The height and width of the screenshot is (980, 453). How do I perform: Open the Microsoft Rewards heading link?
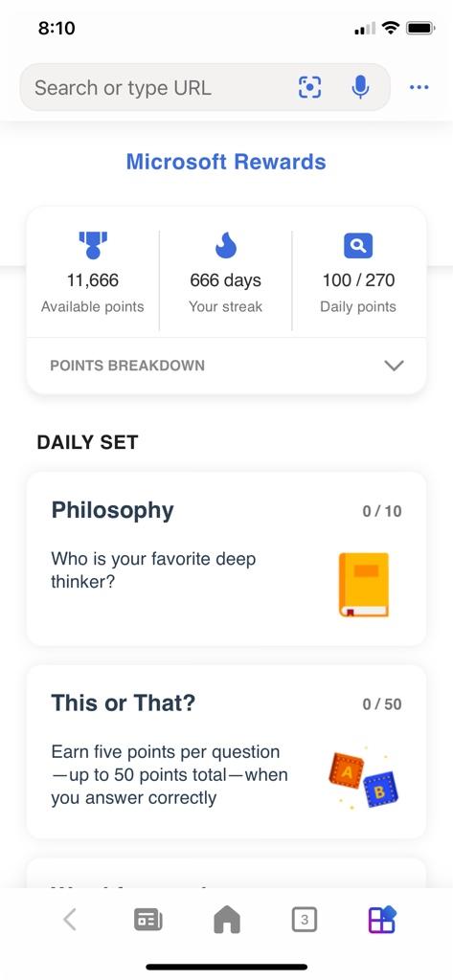[226, 162]
